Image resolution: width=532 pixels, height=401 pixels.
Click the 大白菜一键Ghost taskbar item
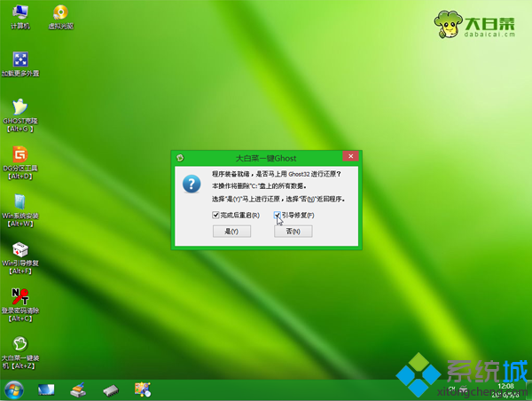pyautogui.click(x=142, y=389)
